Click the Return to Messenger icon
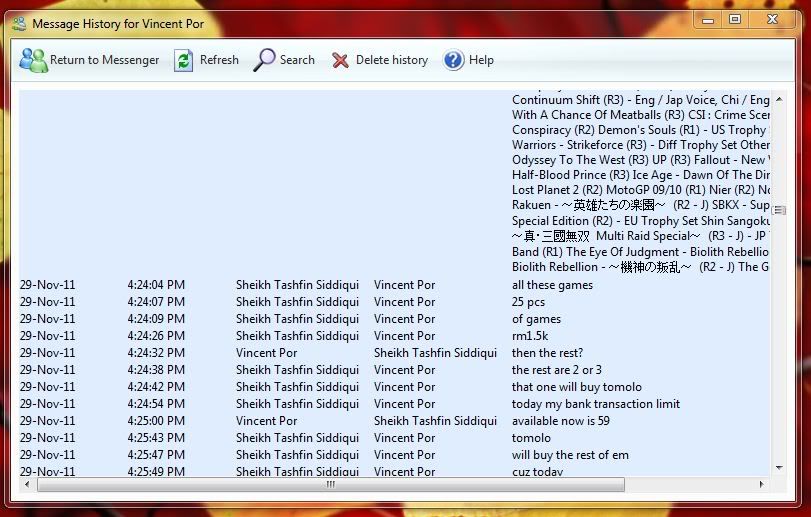 (x=33, y=60)
